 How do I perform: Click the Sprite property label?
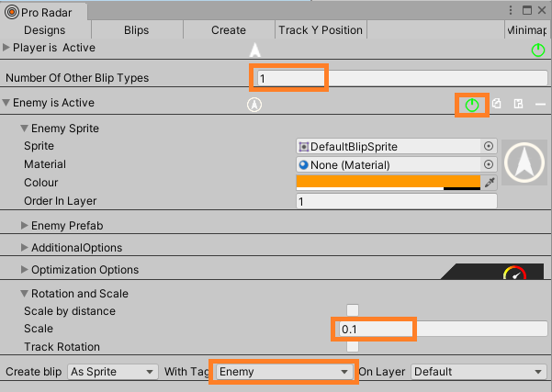click(x=39, y=146)
